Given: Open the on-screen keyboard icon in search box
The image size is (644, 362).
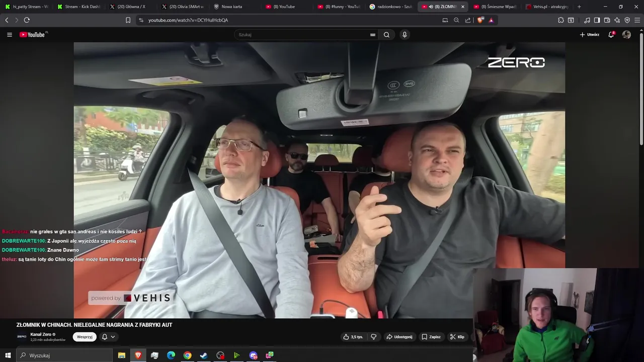Looking at the screenshot, I should pyautogui.click(x=373, y=35).
